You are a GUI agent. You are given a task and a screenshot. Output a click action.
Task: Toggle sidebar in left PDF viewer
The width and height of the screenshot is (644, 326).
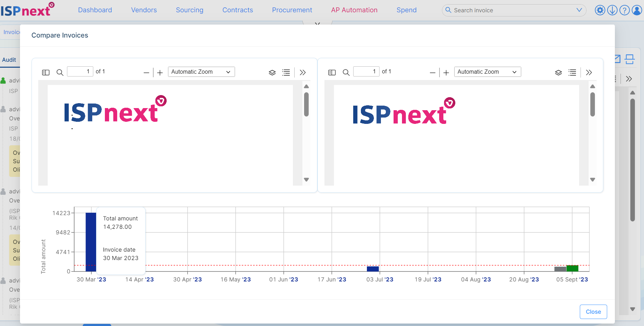tap(46, 72)
